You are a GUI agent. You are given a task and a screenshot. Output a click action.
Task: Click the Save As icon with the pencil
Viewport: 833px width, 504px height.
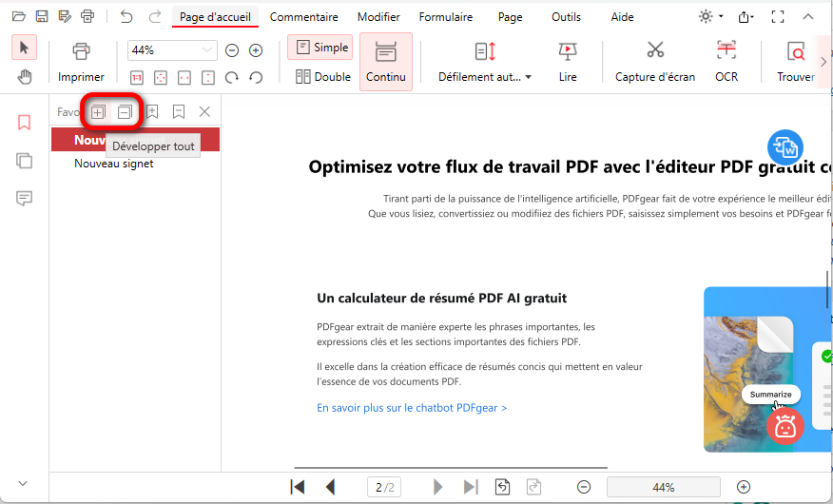click(65, 16)
